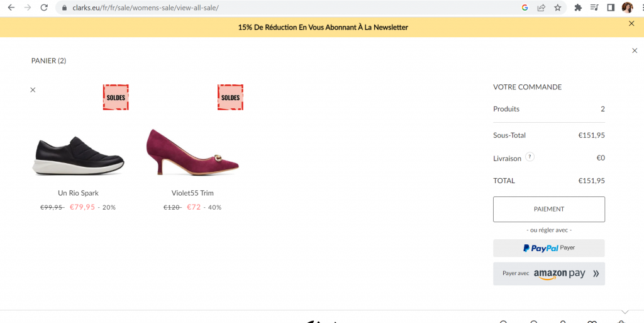Open the Chrome profile avatar
Viewport: 644px width, 323px height.
coord(627,8)
